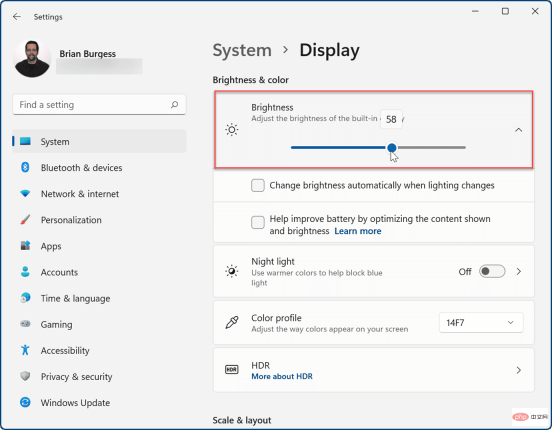Go to Network & internet
552x430 pixels.
click(99, 193)
